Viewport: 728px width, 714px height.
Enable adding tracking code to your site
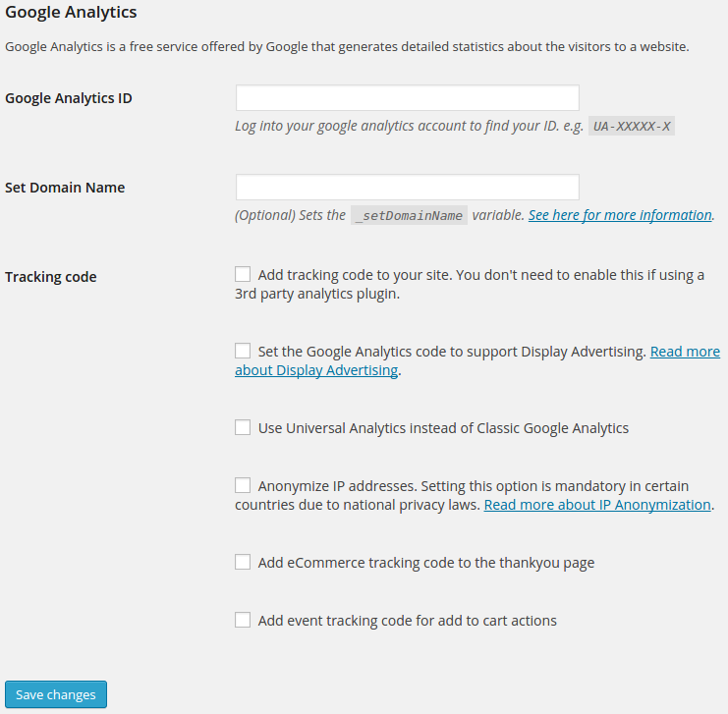coord(243,275)
